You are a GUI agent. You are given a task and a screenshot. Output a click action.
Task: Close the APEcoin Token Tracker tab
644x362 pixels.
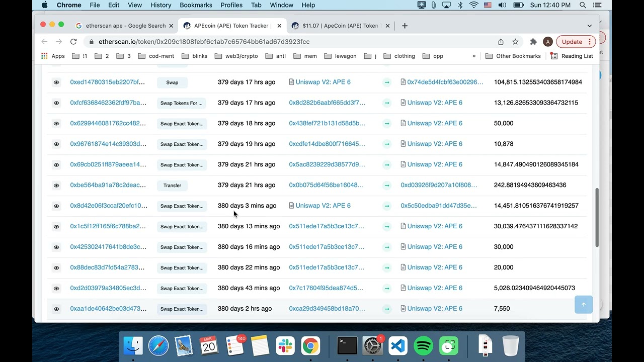279,26
